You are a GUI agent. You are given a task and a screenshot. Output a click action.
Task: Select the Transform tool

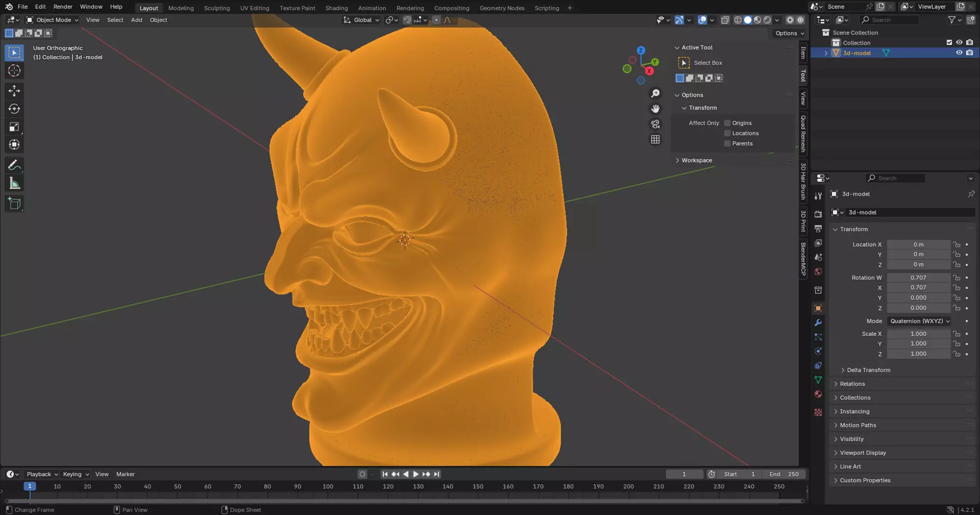pos(14,145)
